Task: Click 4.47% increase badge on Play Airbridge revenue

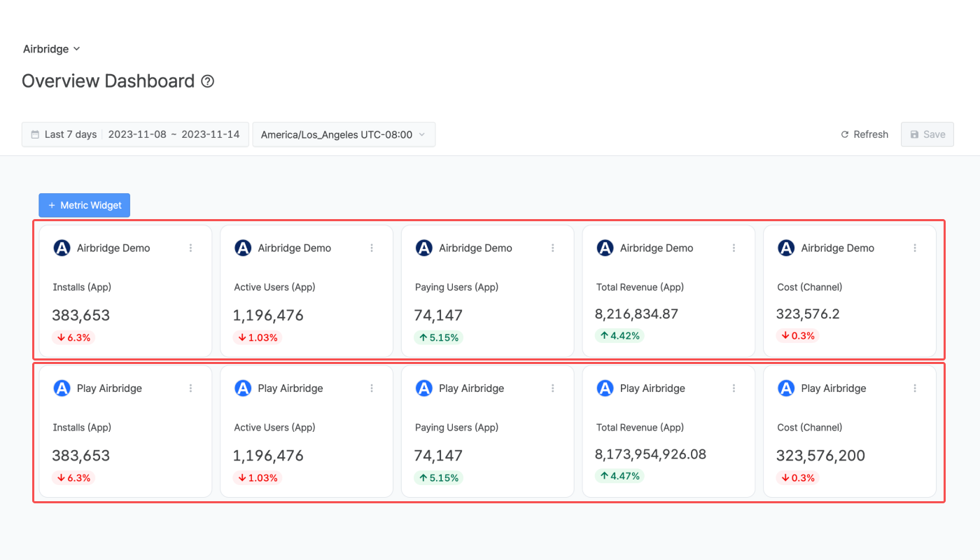Action: [x=620, y=476]
